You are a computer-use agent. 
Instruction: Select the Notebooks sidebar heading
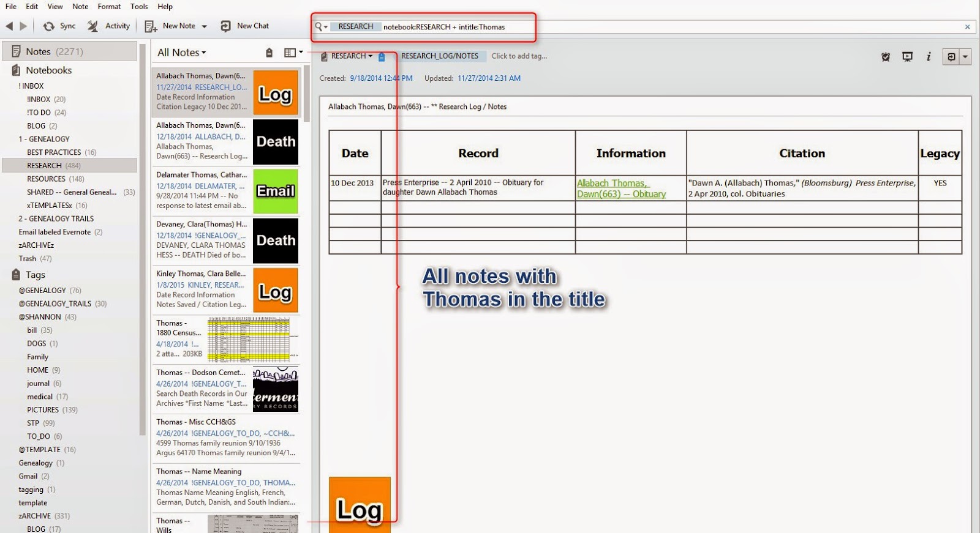48,70
